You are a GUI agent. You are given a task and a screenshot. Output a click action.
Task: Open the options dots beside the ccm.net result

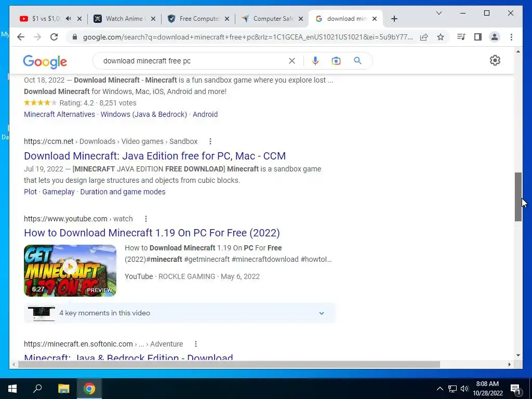[210, 141]
